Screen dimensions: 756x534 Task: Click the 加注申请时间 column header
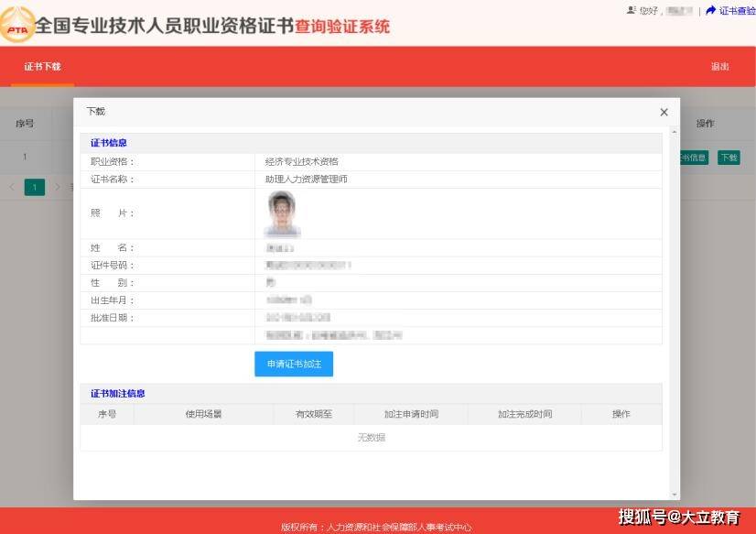tap(411, 414)
